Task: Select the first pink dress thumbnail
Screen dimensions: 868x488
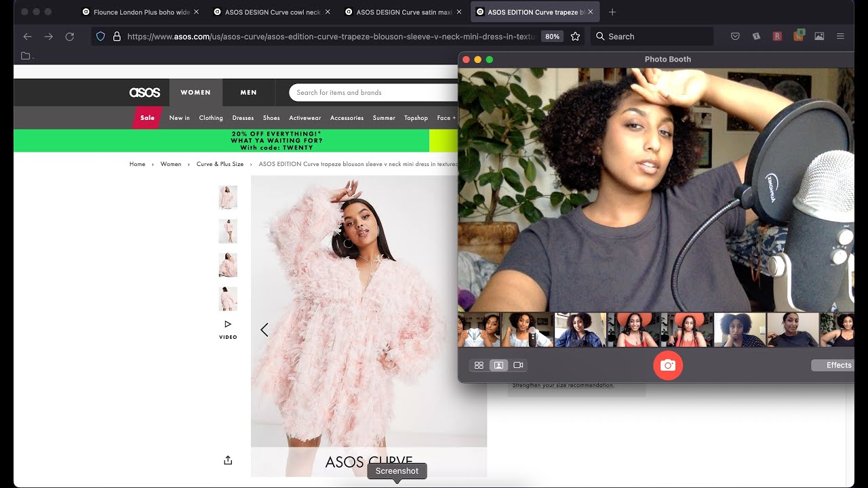Action: click(228, 198)
